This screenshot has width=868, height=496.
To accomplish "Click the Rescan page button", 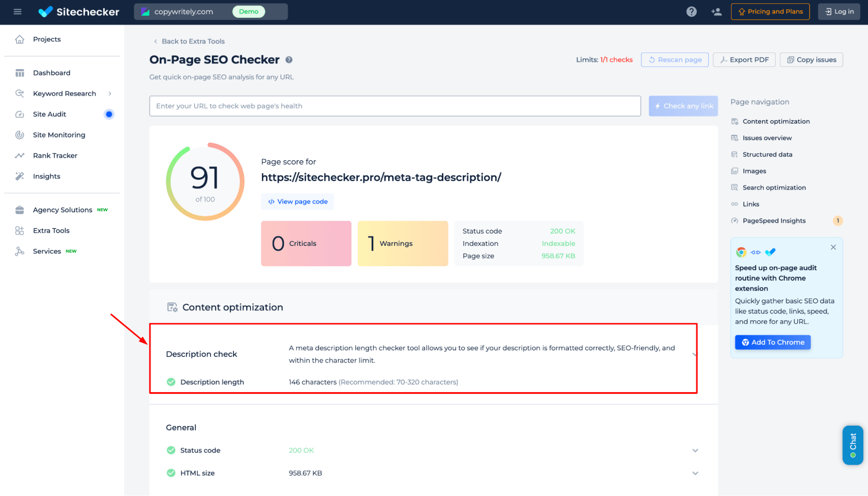I will (x=675, y=60).
